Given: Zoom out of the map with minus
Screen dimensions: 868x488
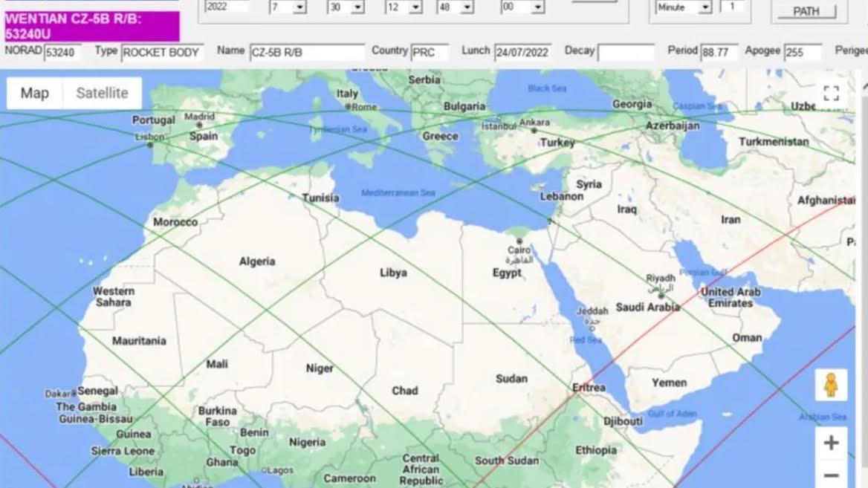Looking at the screenshot, I should point(830,475).
